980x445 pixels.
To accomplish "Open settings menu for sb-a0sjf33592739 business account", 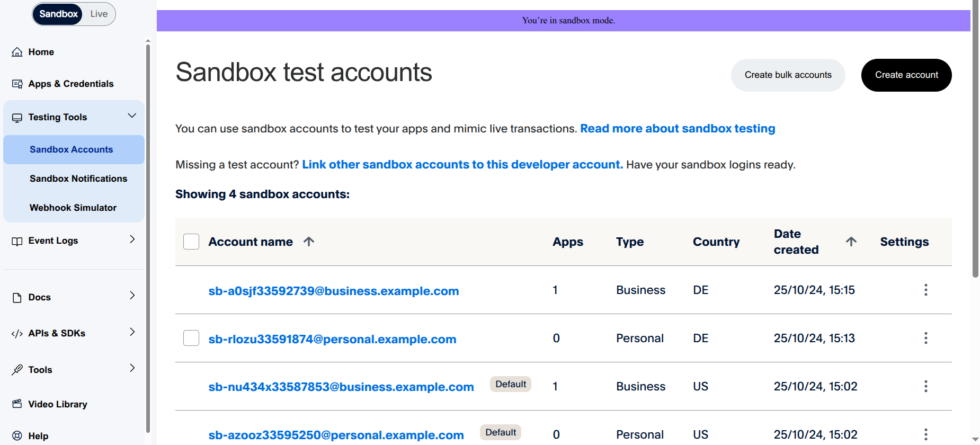I will 925,290.
